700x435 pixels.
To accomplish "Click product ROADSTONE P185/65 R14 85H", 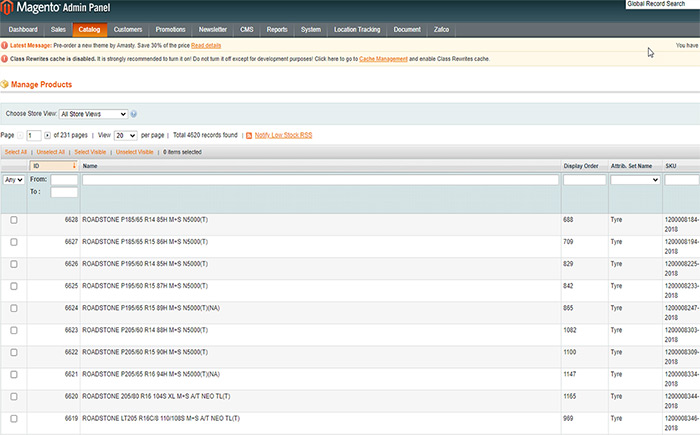I will pyautogui.click(x=145, y=220).
